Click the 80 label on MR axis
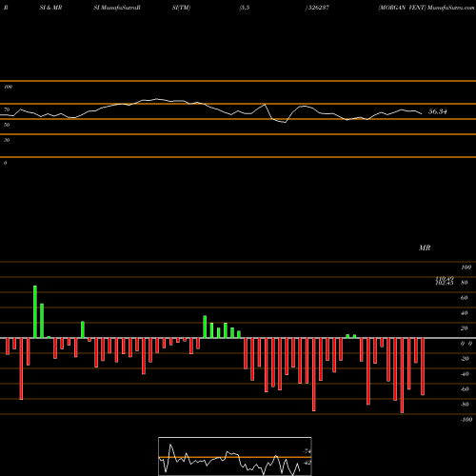The height and width of the screenshot is (476, 476). tap(464, 283)
